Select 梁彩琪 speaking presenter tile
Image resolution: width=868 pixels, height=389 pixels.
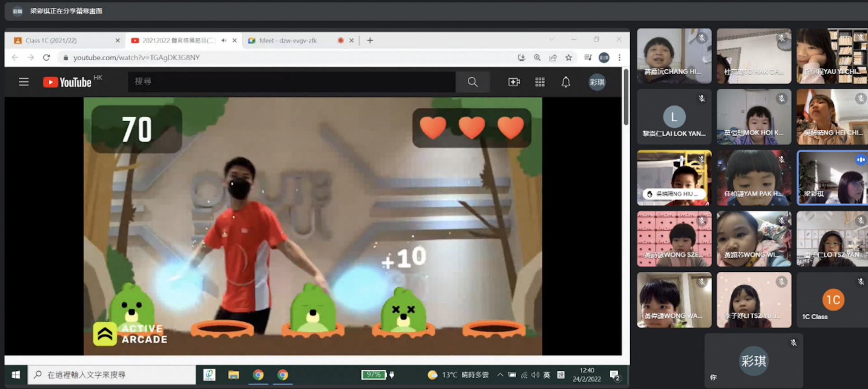(x=832, y=178)
